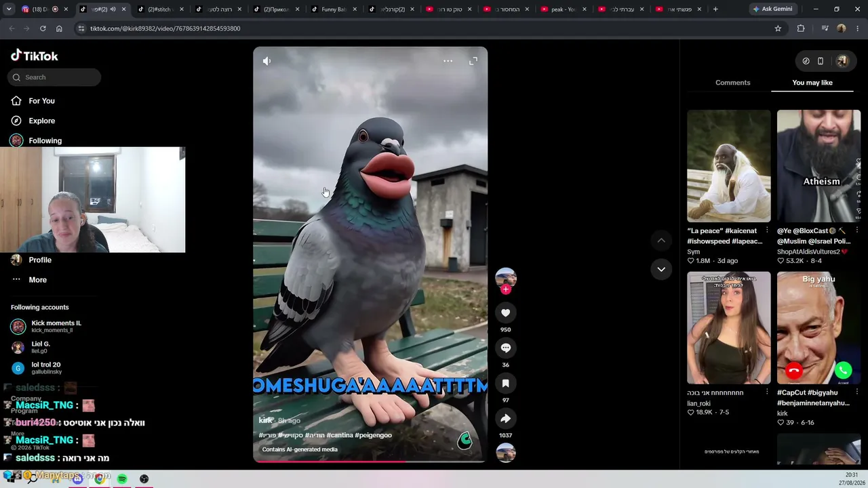Navigate back in the browser

12,28
